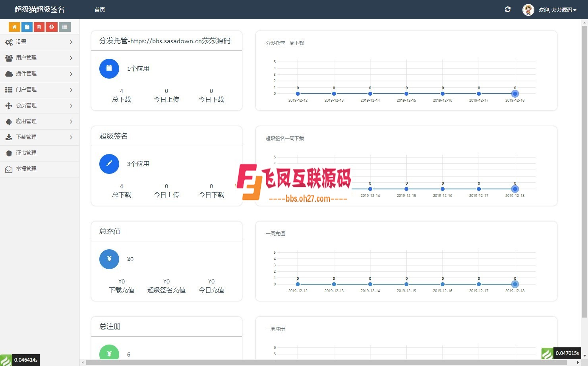Click the envelope icon beside 举报管理
This screenshot has height=366, width=588.
9,169
